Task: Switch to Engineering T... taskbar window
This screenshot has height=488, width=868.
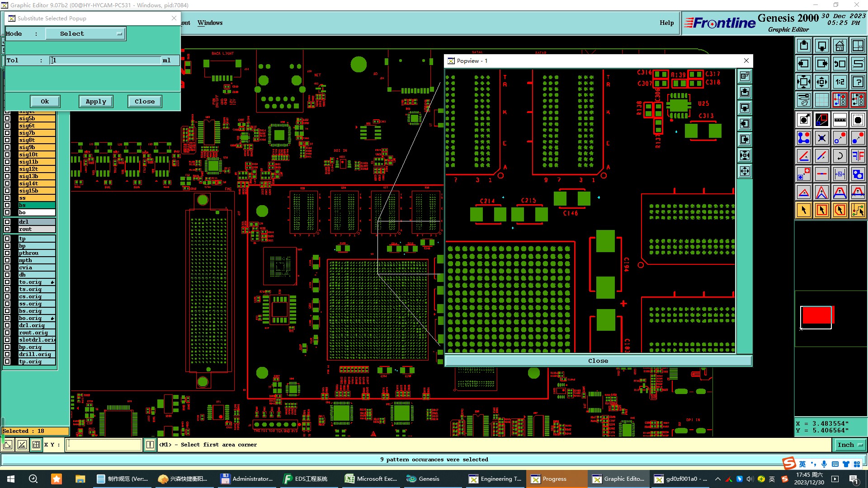Action: point(495,479)
